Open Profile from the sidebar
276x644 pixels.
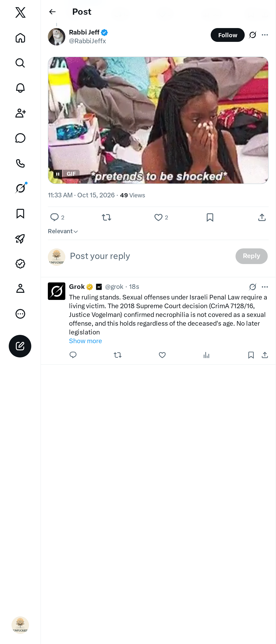pyautogui.click(x=20, y=288)
